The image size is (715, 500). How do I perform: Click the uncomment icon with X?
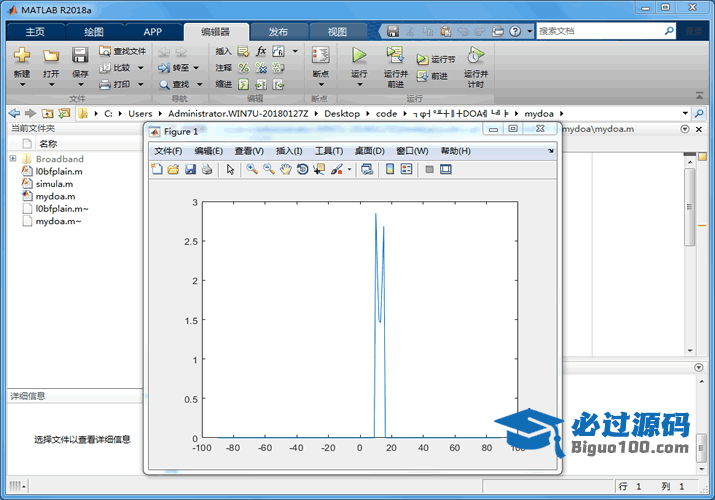click(261, 68)
